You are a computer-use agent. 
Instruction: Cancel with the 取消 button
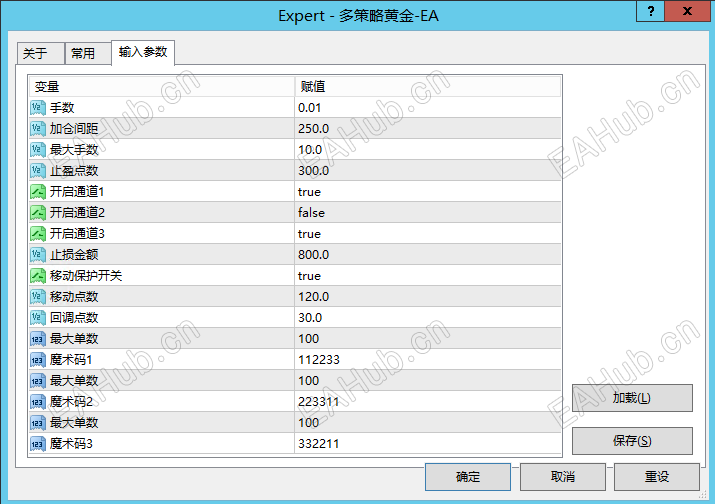tap(563, 477)
